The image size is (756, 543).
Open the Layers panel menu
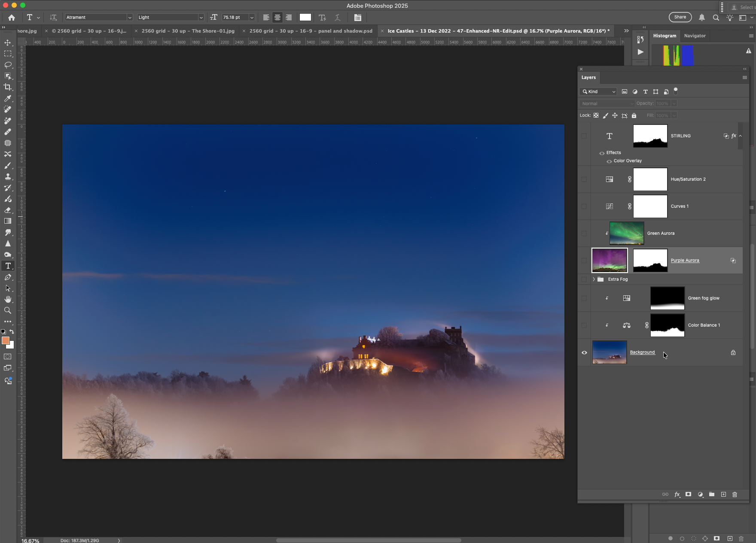(745, 78)
